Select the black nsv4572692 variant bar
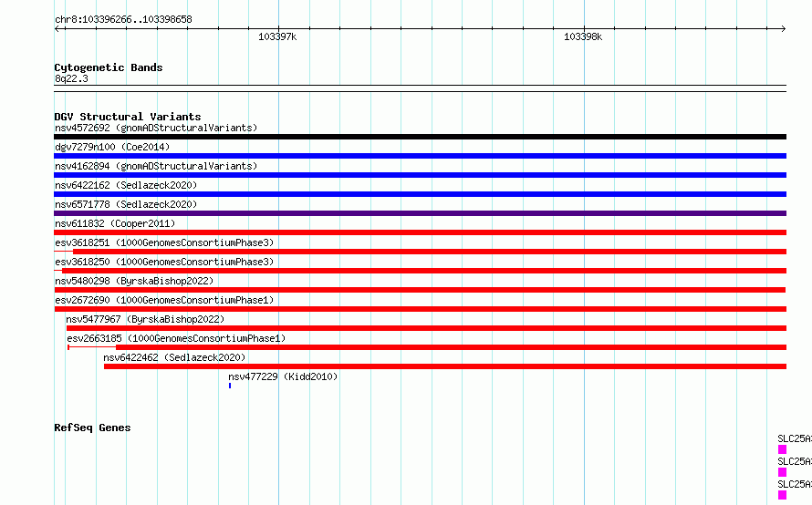The height and width of the screenshot is (505, 812). point(420,137)
